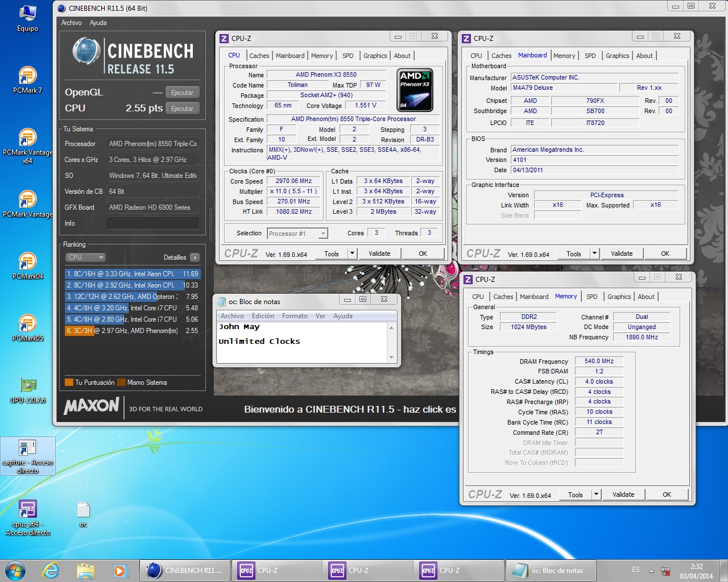
Task: Open Edición menu in Bloc de notas
Action: point(263,316)
